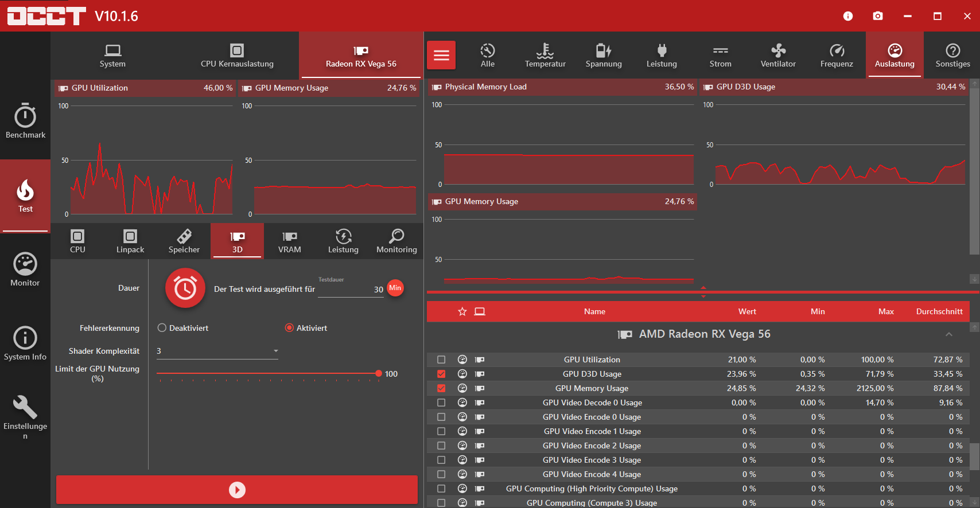Select the Leistung power test
Image resolution: width=980 pixels, height=508 pixels.
pyautogui.click(x=343, y=241)
